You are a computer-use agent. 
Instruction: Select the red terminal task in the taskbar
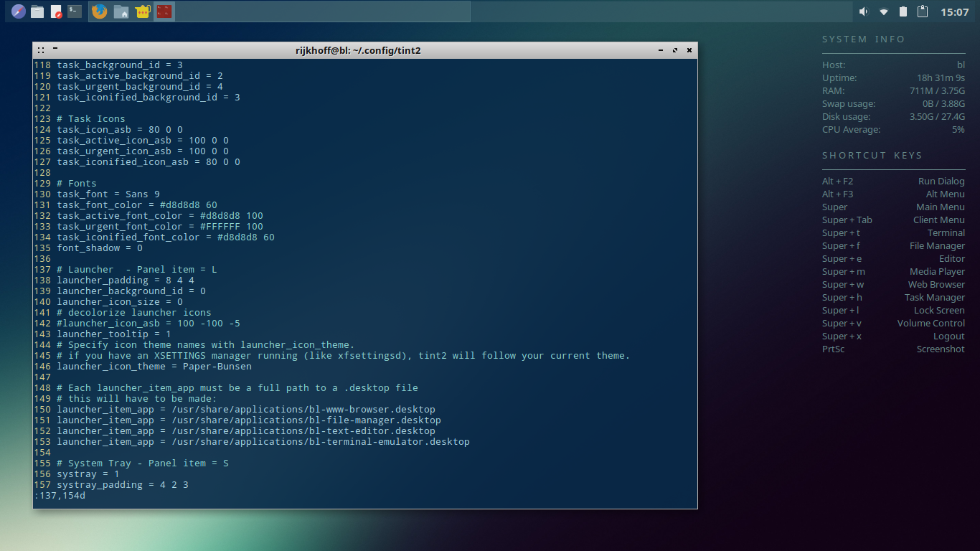[x=164, y=11]
